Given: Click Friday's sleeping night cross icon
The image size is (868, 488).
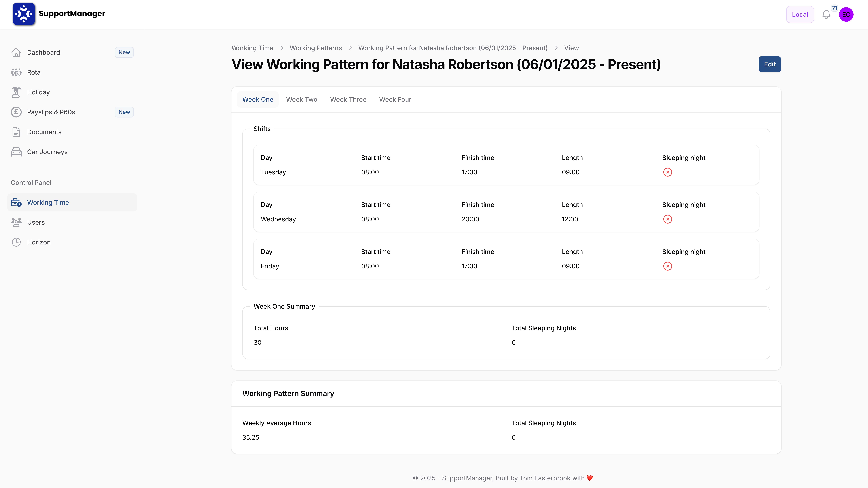Looking at the screenshot, I should click(x=668, y=266).
